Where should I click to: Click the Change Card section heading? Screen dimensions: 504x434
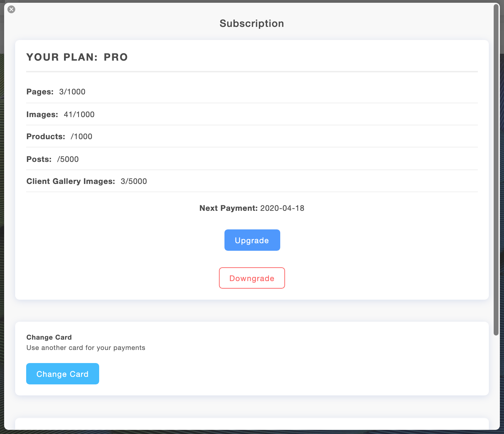click(x=49, y=337)
